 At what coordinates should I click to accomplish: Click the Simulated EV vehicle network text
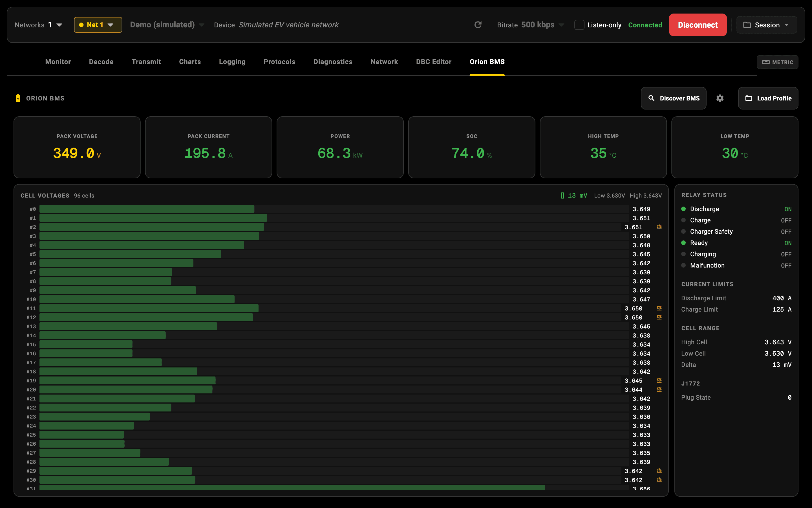coord(288,25)
